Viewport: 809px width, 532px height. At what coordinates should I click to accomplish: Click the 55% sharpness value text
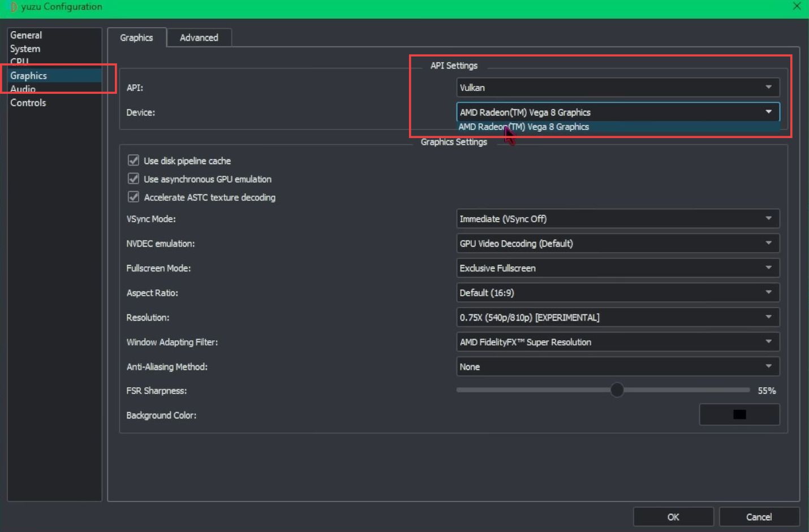(767, 391)
